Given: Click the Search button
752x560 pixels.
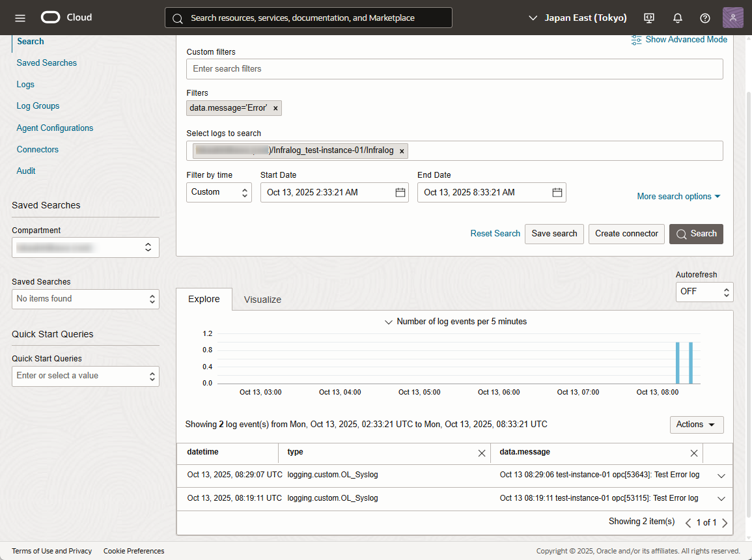Looking at the screenshot, I should 696,234.
